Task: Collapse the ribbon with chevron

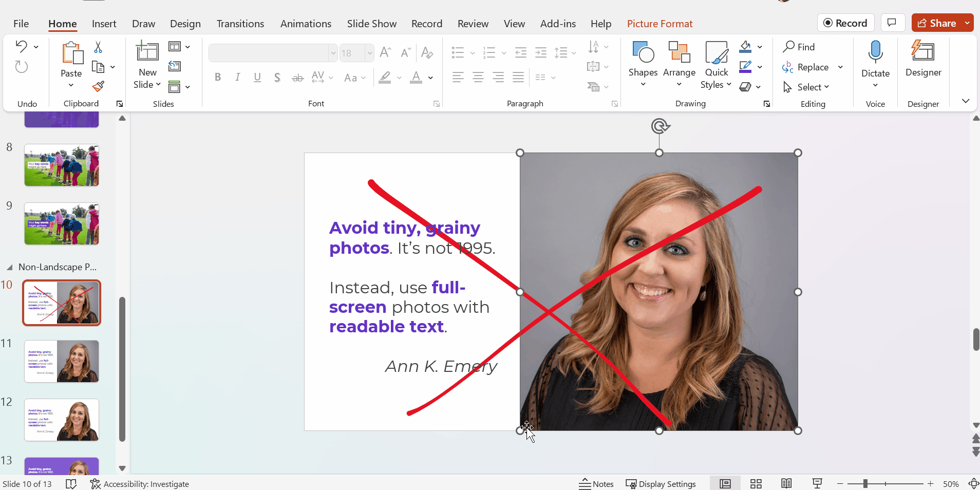Action: [966, 101]
